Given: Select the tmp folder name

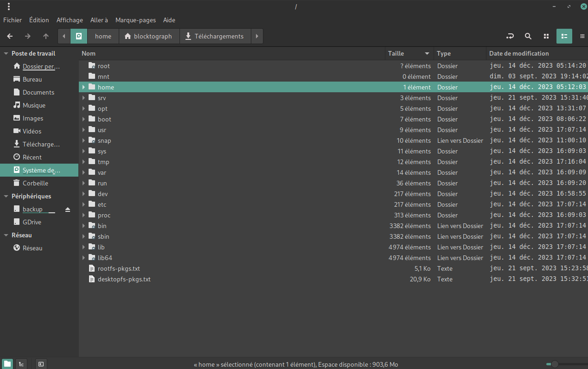Looking at the screenshot, I should (103, 162).
